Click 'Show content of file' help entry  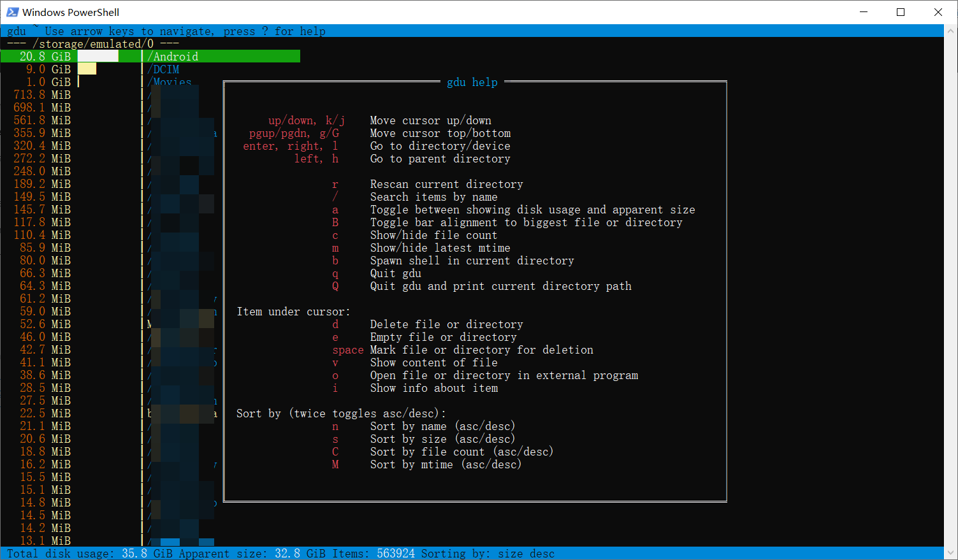pos(434,363)
